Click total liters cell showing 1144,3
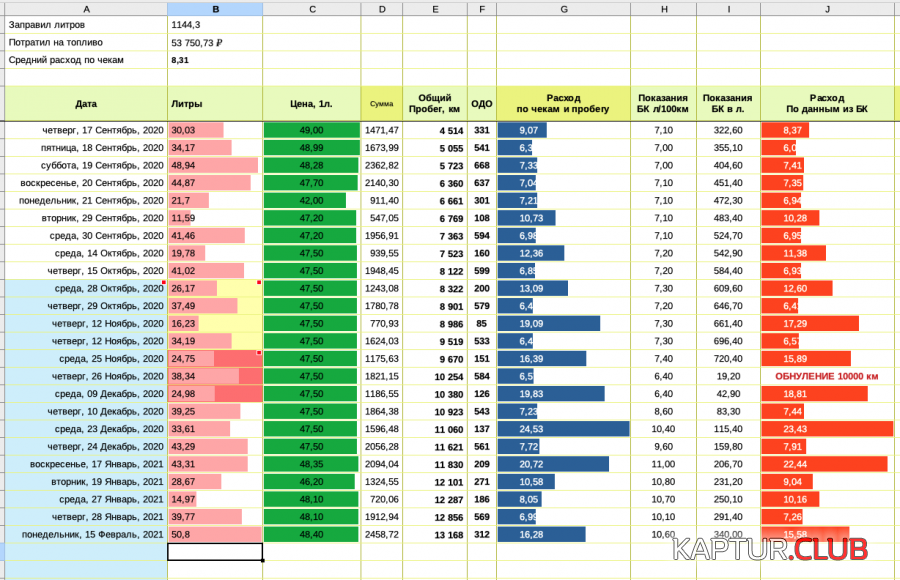The height and width of the screenshot is (580, 900). tap(215, 25)
